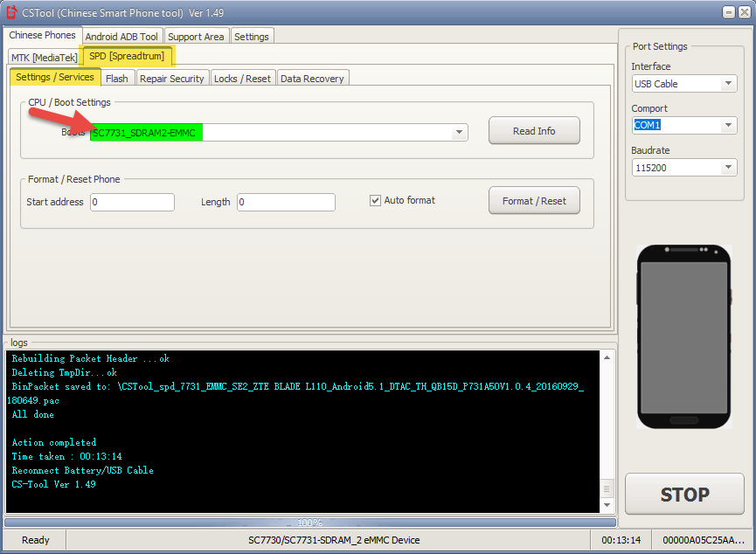Open the Comport COM1 dropdown
Viewport: 756px width, 554px height.
point(728,125)
